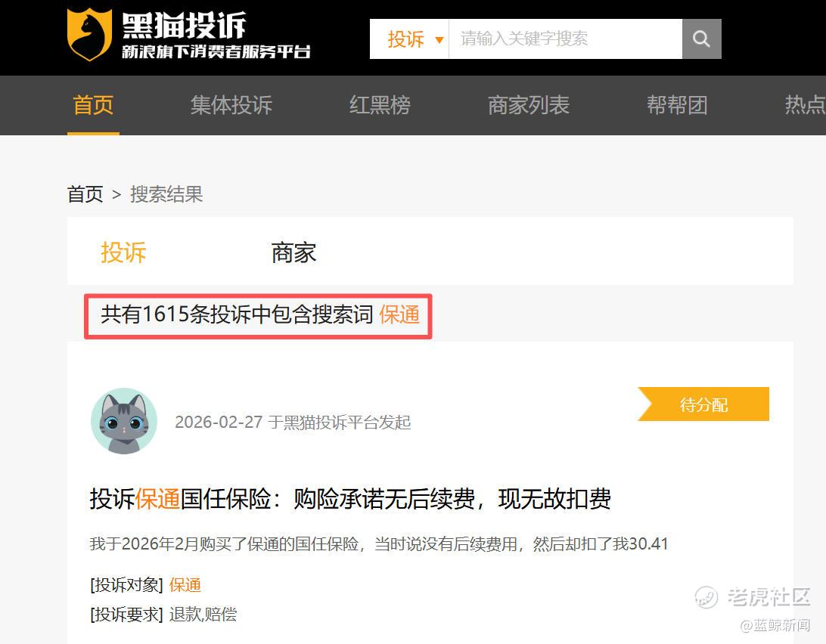Click 保通 link after 投诉对象
Viewport: 826px width, 644px height.
coord(185,585)
